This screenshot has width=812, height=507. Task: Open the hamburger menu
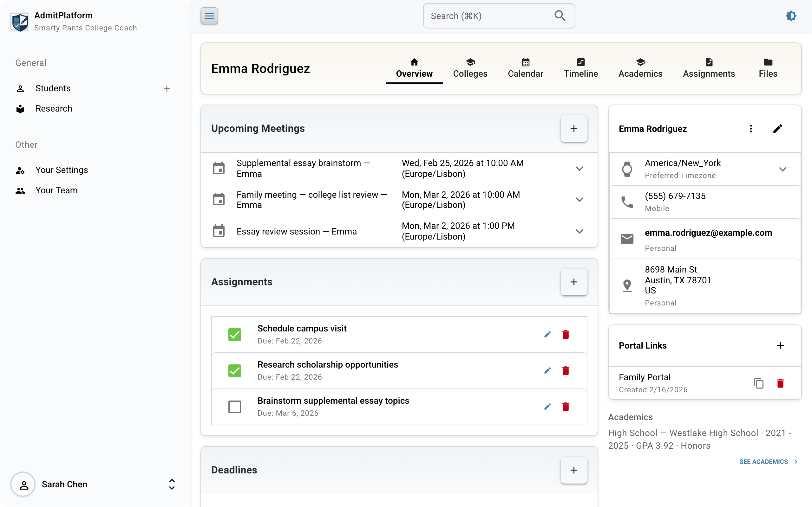[x=209, y=16]
